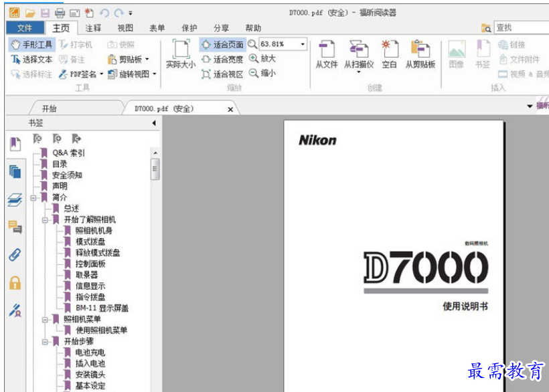Image resolution: width=549 pixels, height=392 pixels.
Task: Click the first bookmark flag toolbar icon
Action: pyautogui.click(x=37, y=138)
